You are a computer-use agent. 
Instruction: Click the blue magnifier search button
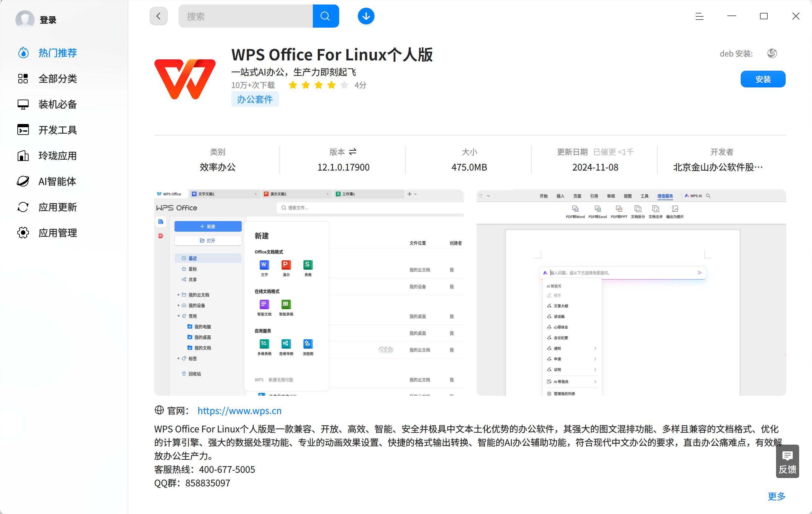click(325, 16)
